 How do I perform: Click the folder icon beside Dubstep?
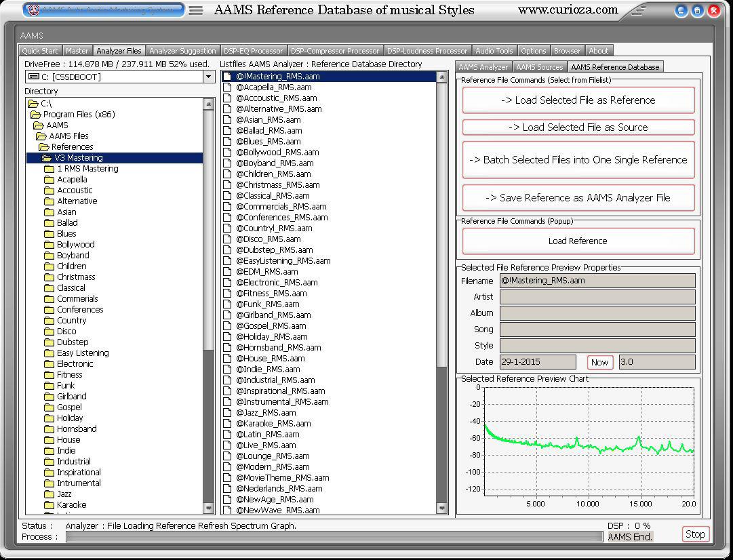[x=49, y=342]
